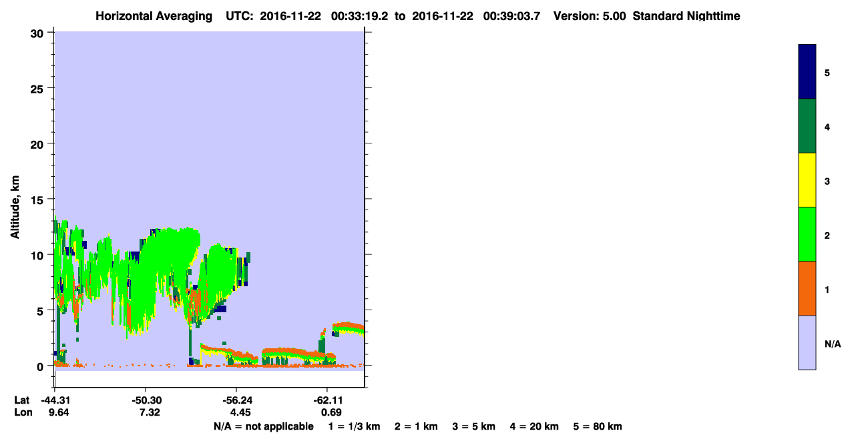Click the altitude tick label 25
This screenshot has width=868, height=445.
coord(39,88)
